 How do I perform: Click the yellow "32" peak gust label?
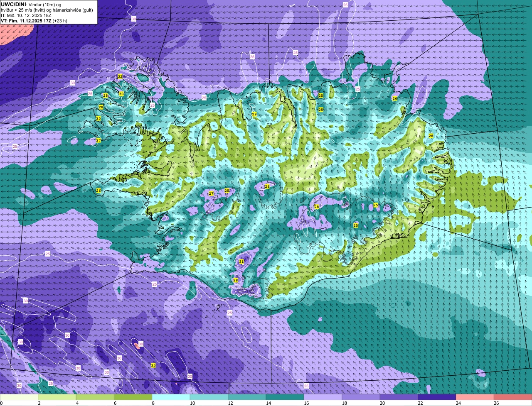tap(120, 76)
